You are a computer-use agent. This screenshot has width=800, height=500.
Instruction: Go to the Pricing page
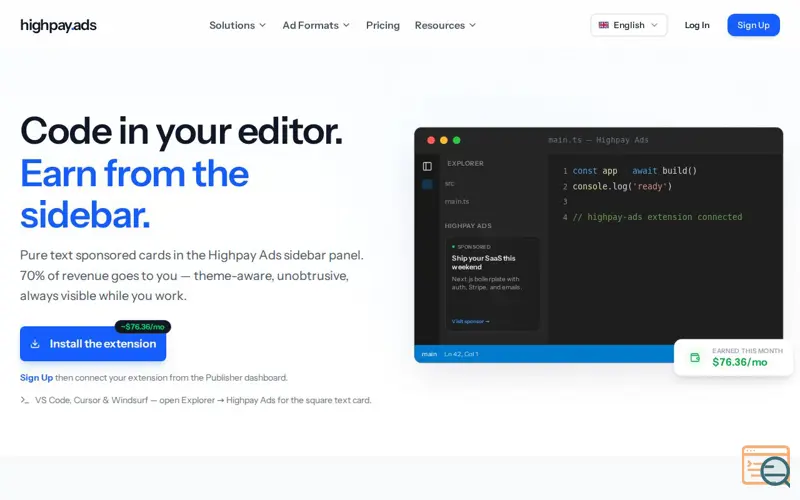click(383, 25)
